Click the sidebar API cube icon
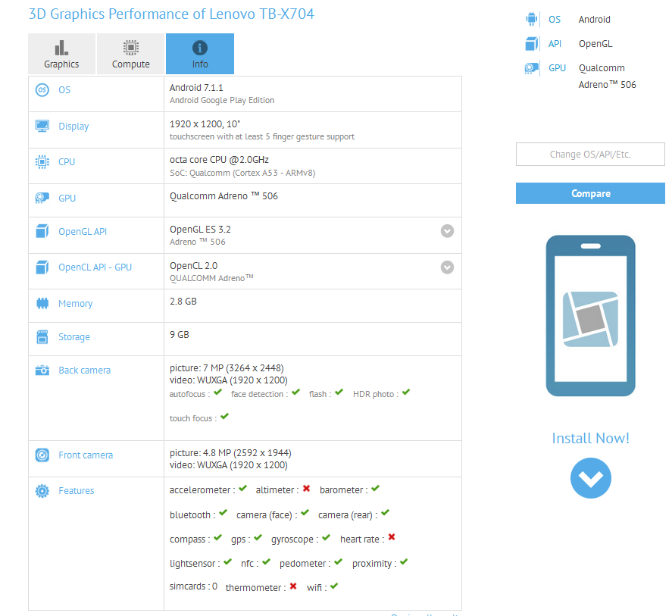 (x=531, y=44)
